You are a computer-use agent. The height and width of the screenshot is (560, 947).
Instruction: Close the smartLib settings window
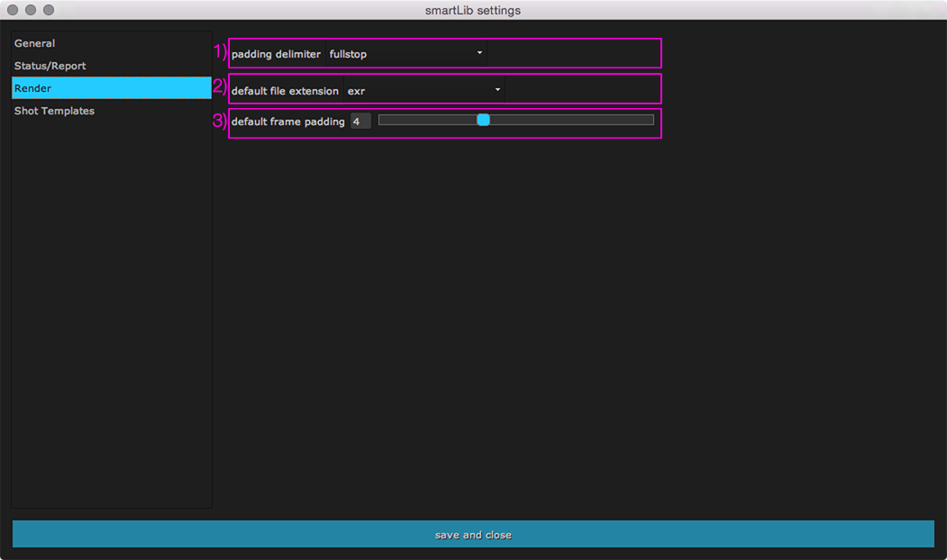point(13,10)
